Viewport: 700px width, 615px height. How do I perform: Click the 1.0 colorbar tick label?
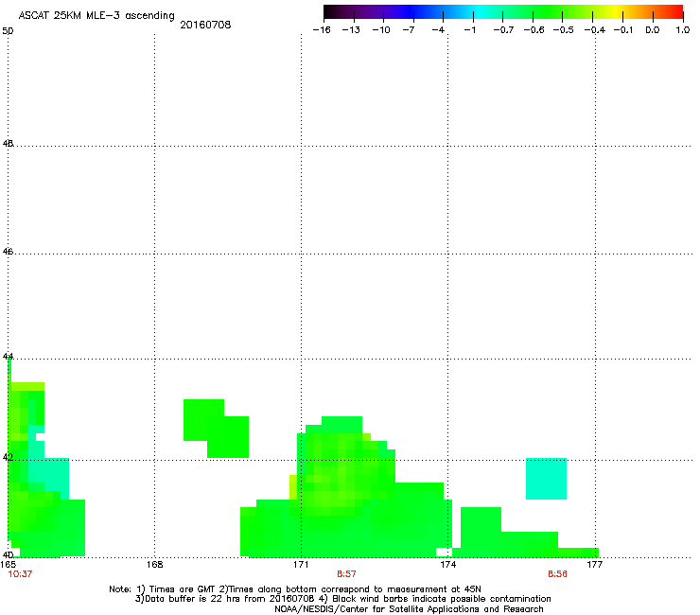click(683, 30)
